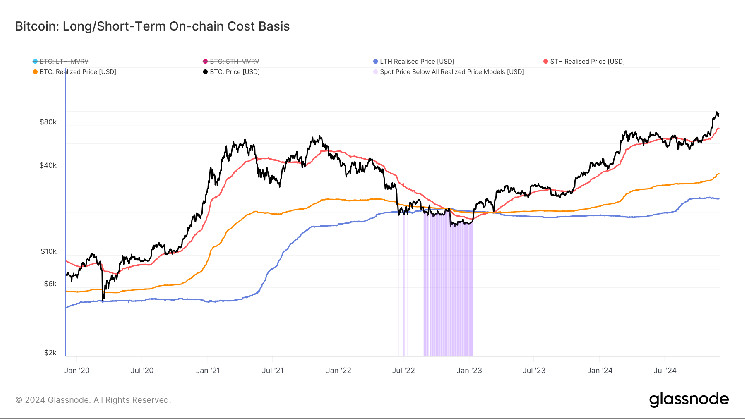The height and width of the screenshot is (419, 745).
Task: Click the blue LTH-MVRV legend marker dot
Action: pos(37,63)
